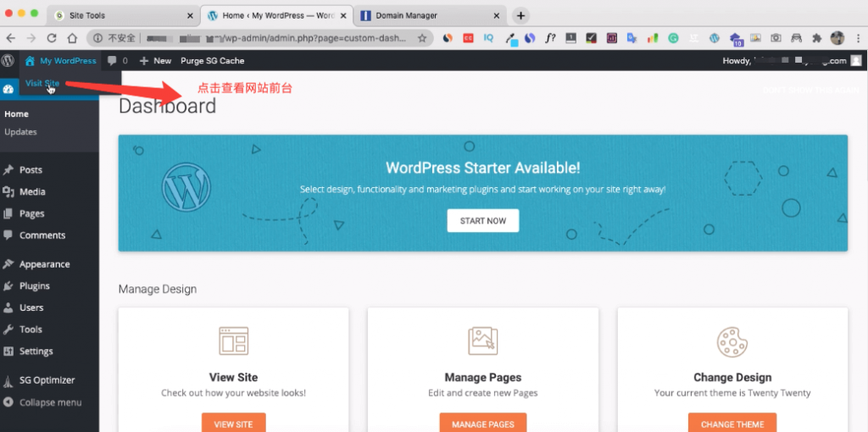Open the Plugins menu label
Image resolution: width=868 pixels, height=432 pixels.
pos(34,286)
